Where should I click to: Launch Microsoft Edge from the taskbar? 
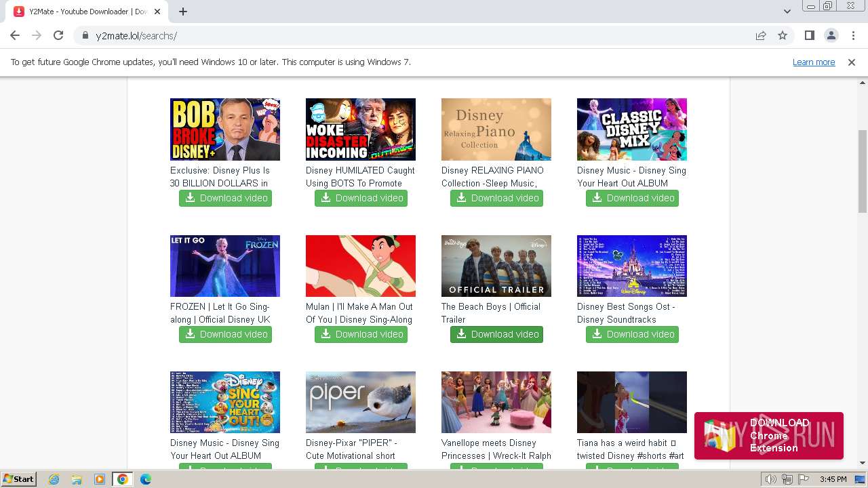pos(145,479)
